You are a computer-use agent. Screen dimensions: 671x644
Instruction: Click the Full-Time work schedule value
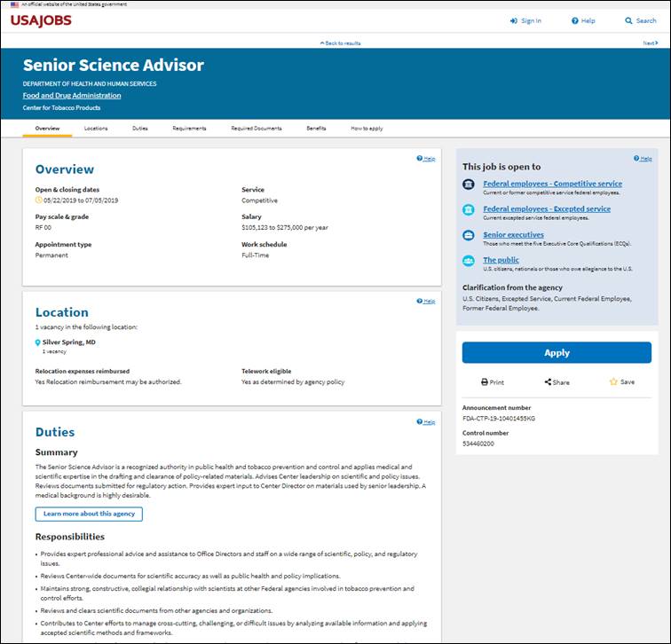click(255, 255)
